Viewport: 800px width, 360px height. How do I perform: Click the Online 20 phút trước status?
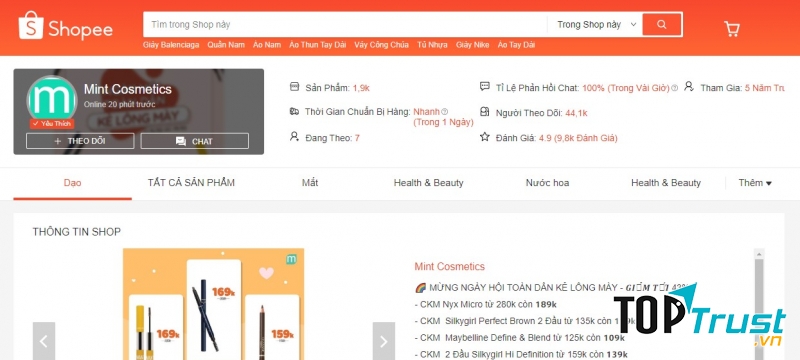119,104
